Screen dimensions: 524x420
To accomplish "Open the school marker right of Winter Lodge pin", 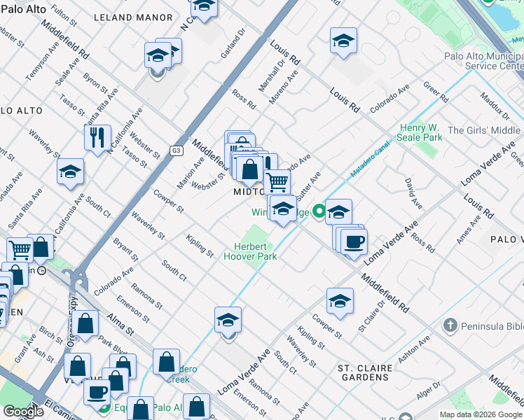I will pos(338,212).
